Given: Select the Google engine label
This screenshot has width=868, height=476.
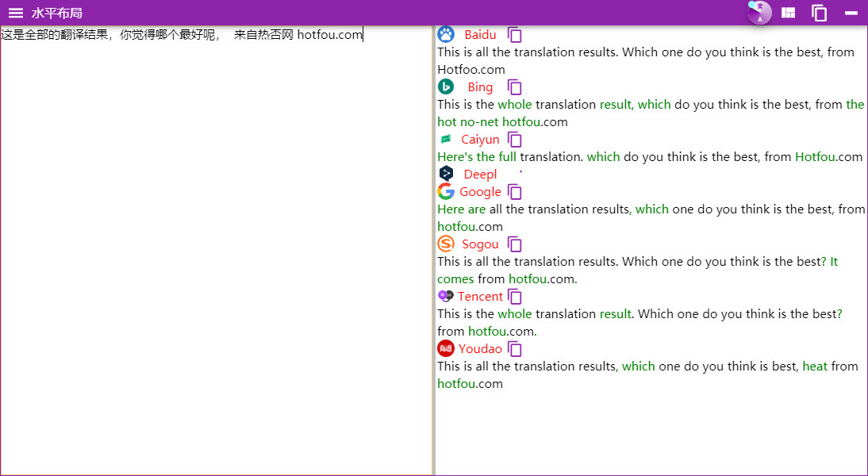Looking at the screenshot, I should [x=480, y=192].
